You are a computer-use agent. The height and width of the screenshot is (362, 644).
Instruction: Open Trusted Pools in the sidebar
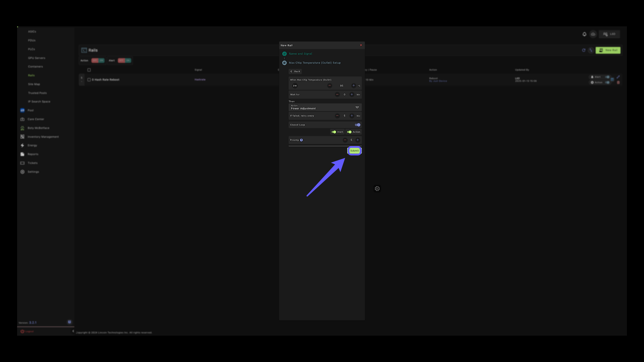37,93
